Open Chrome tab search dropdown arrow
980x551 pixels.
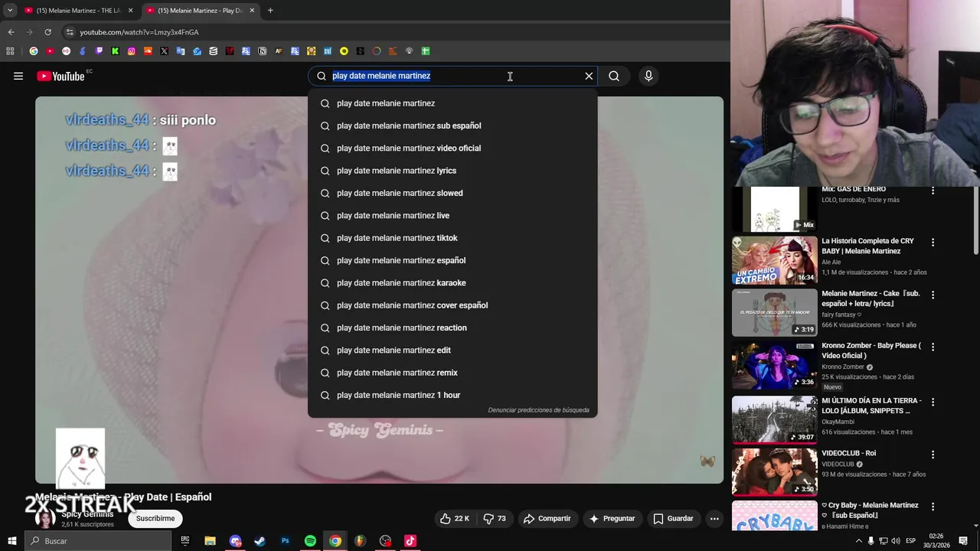point(10,11)
